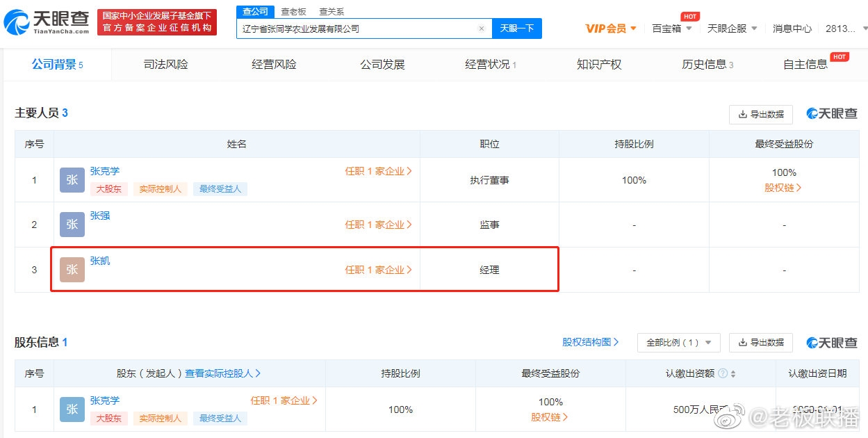Click 张克学 avatar in key personnel table
Viewport: 868px width, 438px height.
72,180
